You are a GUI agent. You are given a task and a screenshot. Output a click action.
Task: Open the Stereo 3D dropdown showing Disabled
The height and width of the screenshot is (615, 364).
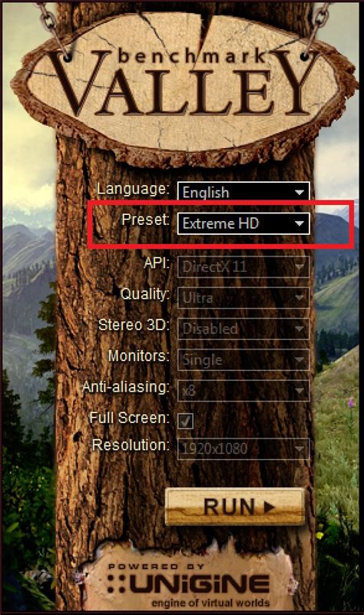[243, 329]
